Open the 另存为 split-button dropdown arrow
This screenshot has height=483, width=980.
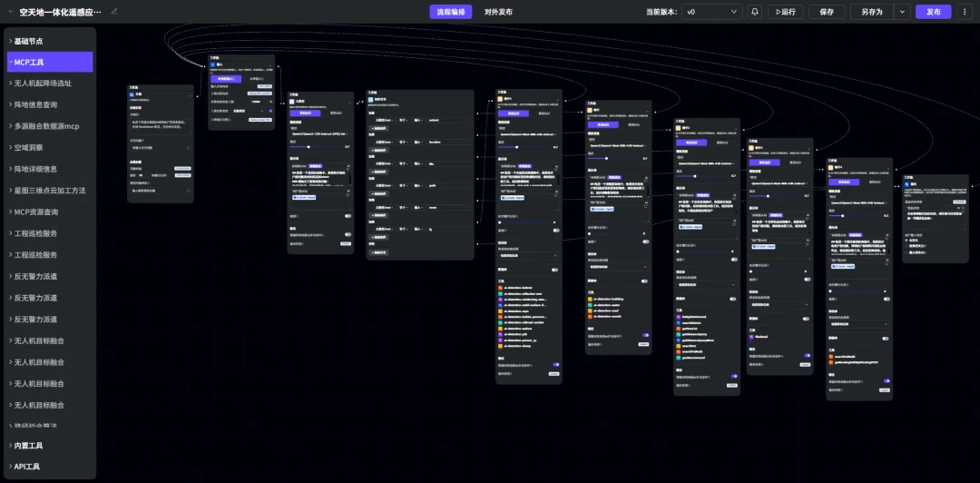(902, 12)
